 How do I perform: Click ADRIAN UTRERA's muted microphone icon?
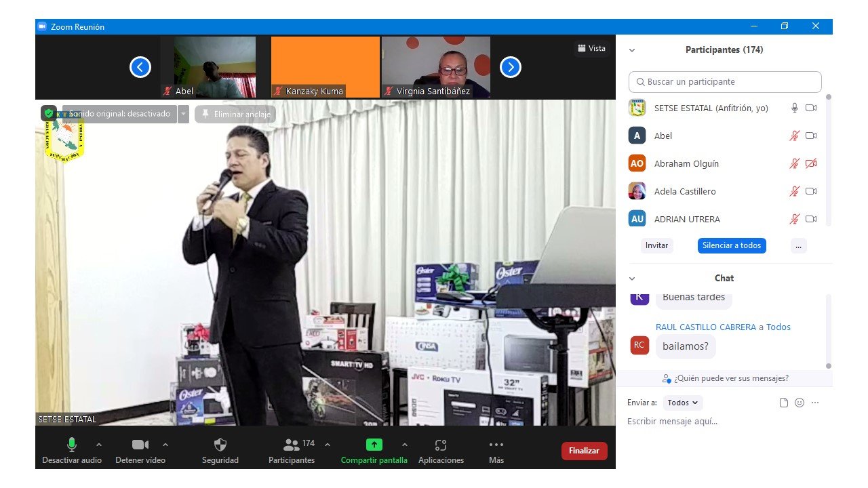pos(795,219)
